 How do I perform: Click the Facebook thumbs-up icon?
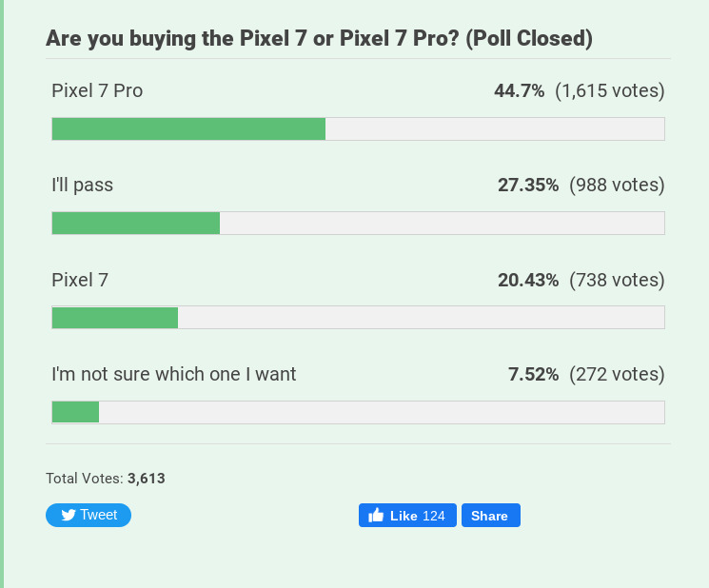(x=376, y=516)
